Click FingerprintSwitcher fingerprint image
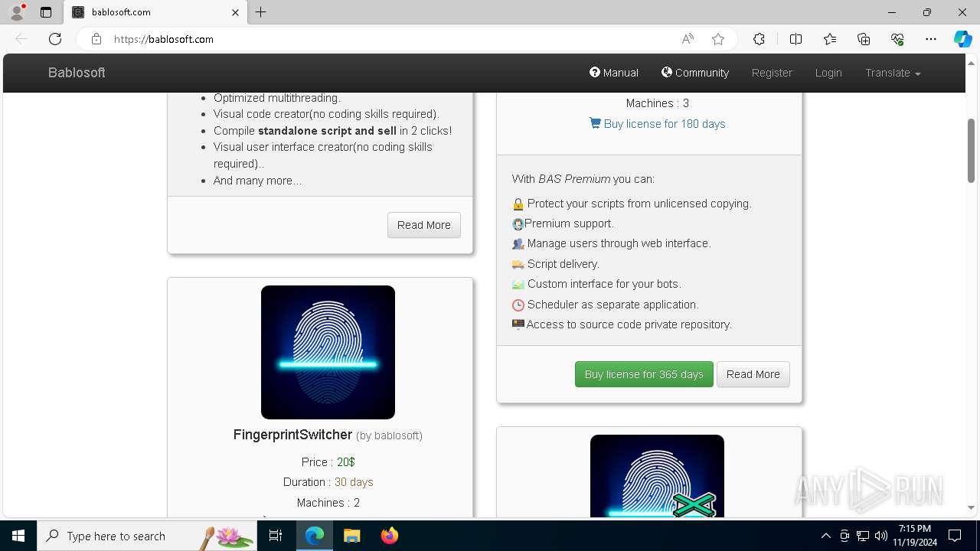The height and width of the screenshot is (551, 980). (328, 352)
